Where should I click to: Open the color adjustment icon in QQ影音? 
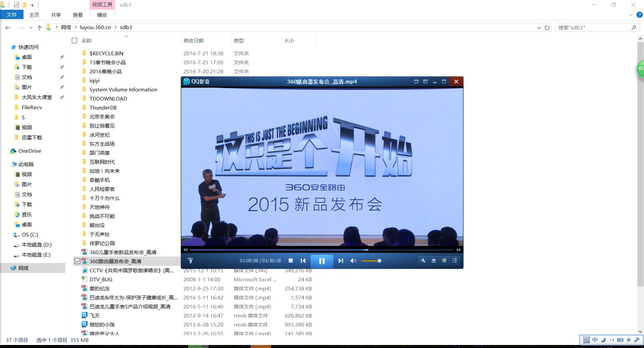pos(444,261)
